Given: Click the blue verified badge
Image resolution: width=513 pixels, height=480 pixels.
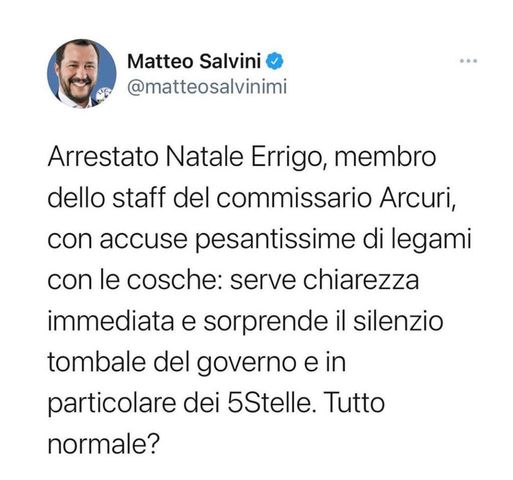Looking at the screenshot, I should click(x=275, y=62).
